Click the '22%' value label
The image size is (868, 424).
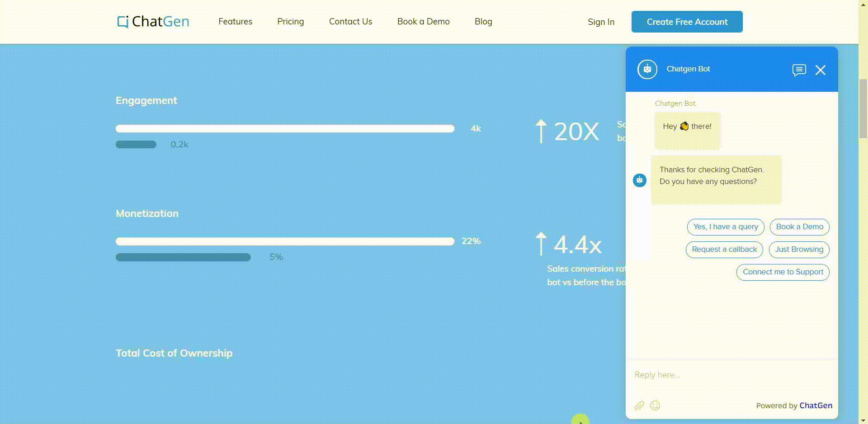point(471,241)
